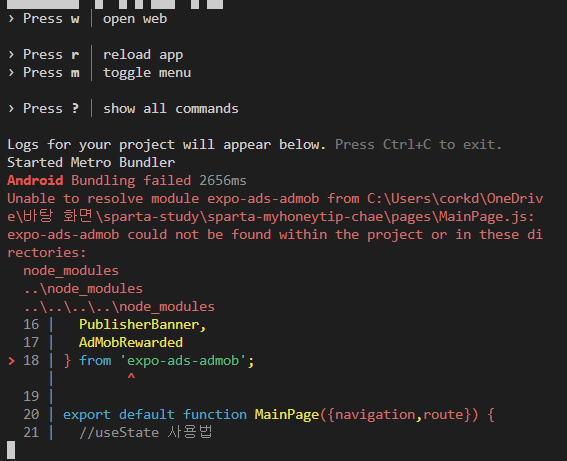Click 'AdMobRewarded' on line 17
The image size is (567, 461).
tap(131, 342)
